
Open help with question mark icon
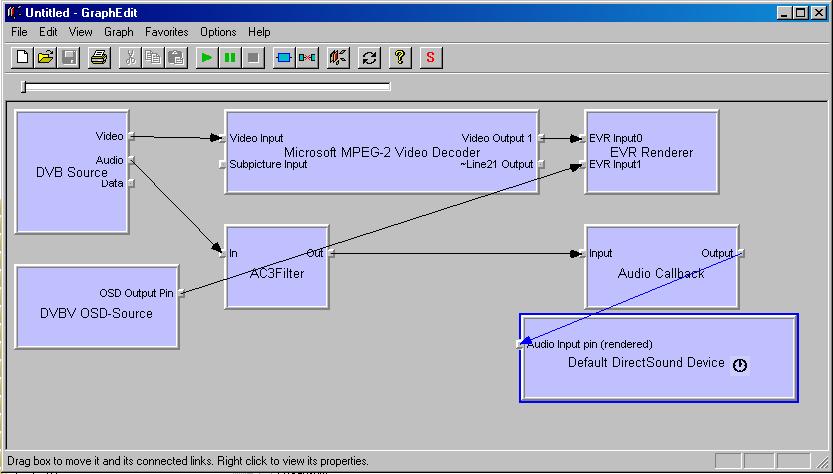tap(400, 57)
